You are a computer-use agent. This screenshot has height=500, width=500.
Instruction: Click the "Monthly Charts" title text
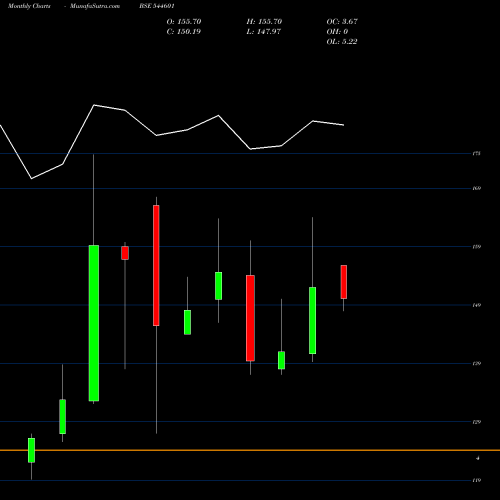(29, 6)
